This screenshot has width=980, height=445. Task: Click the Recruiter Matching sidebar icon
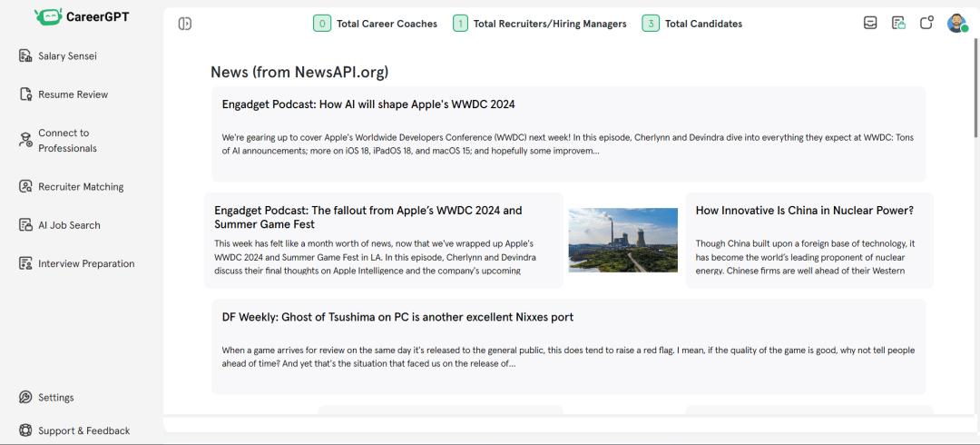[25, 186]
